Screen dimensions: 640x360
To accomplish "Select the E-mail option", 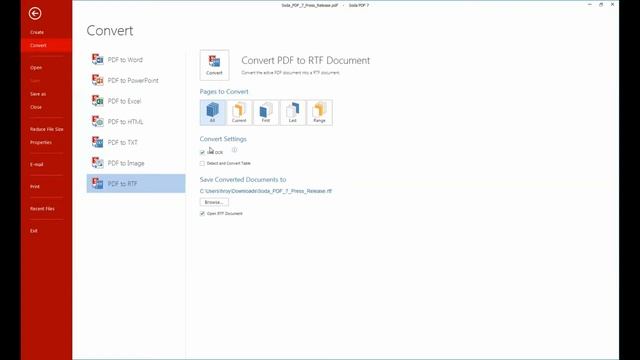I will tap(36, 164).
